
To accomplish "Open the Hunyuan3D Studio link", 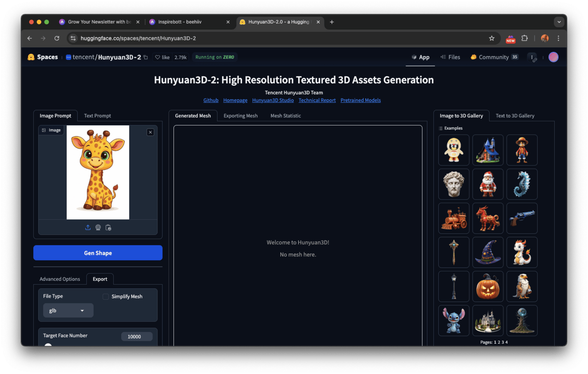I will tap(273, 100).
